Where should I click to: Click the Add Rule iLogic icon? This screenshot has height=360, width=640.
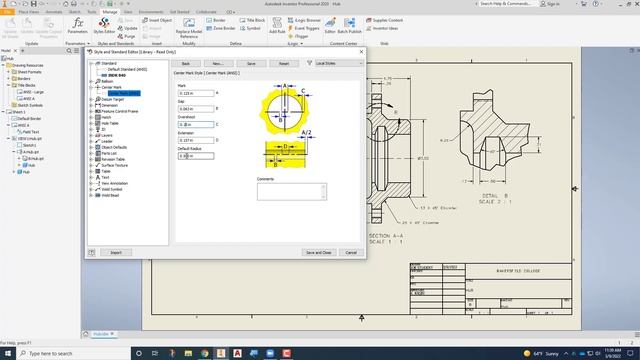click(x=277, y=25)
